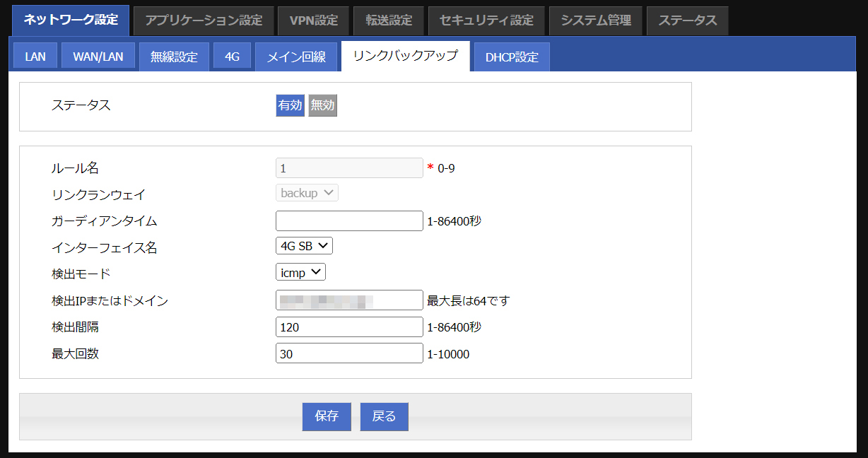
Task: Switch to the LAN sub-tab
Action: [x=35, y=57]
